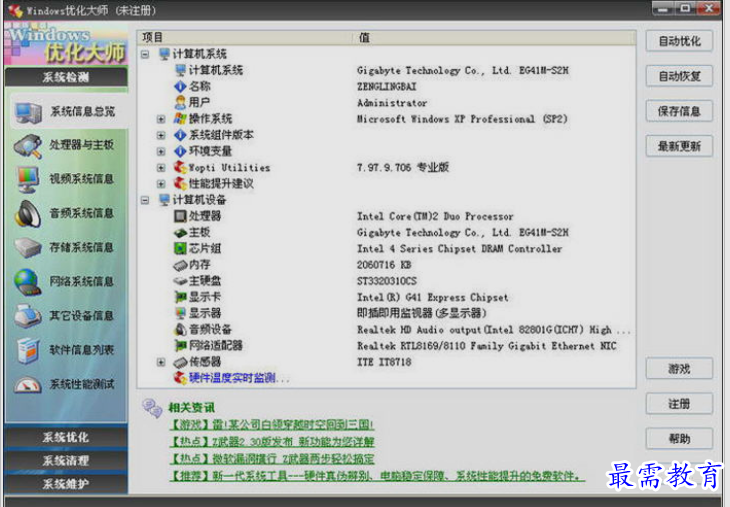This screenshot has height=507, width=730.
Task: Click the 音频设备 speaker icon in tree
Action: coord(180,329)
